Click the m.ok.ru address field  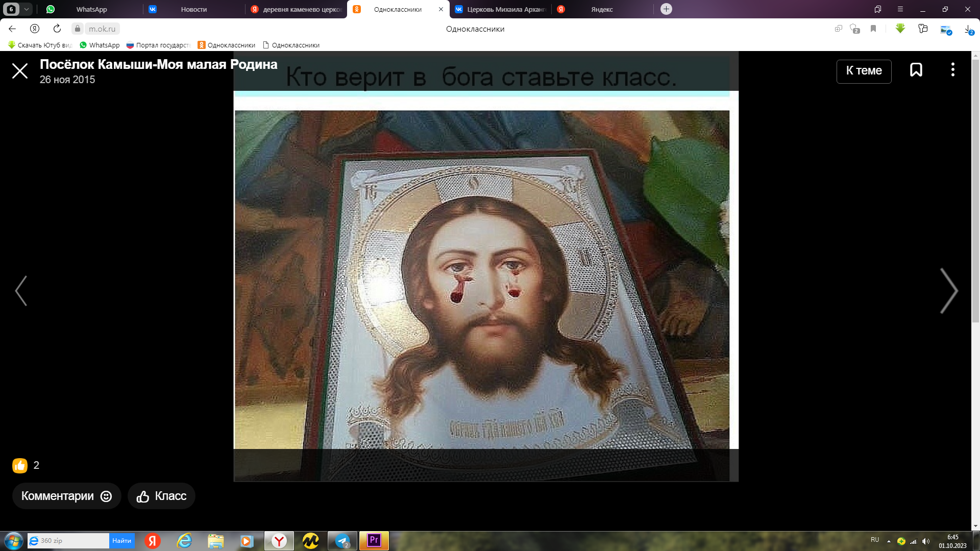tap(102, 29)
